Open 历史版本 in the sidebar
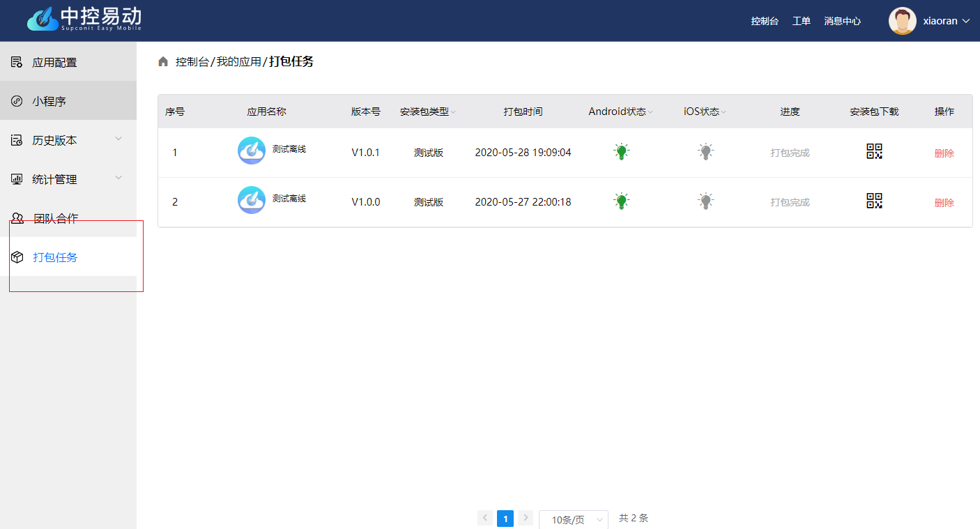 (68, 140)
